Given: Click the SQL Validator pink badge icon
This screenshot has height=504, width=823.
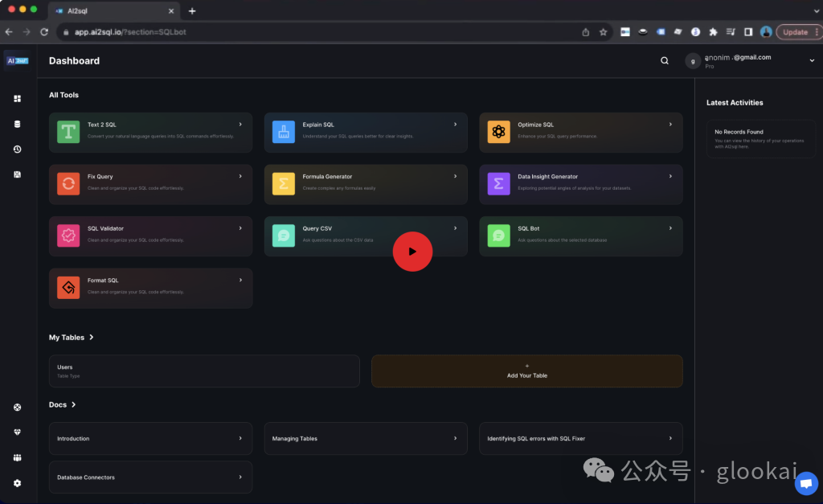Looking at the screenshot, I should (x=68, y=236).
